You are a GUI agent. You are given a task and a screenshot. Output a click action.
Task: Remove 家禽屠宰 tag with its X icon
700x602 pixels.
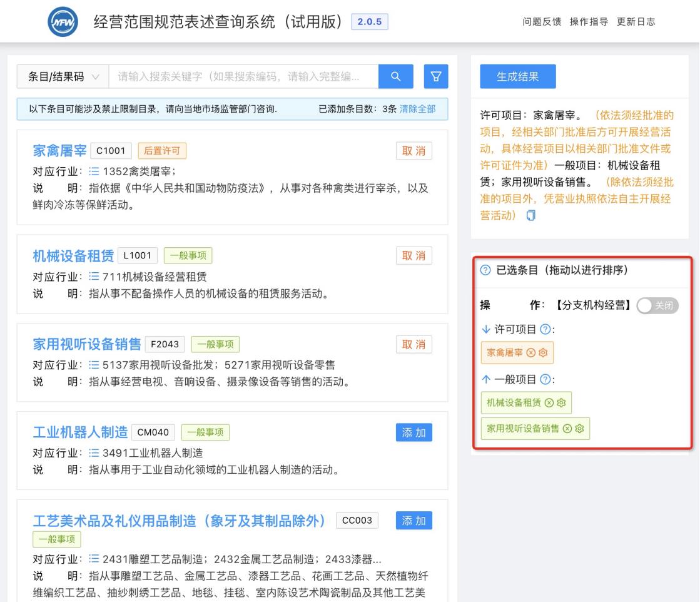tap(530, 352)
